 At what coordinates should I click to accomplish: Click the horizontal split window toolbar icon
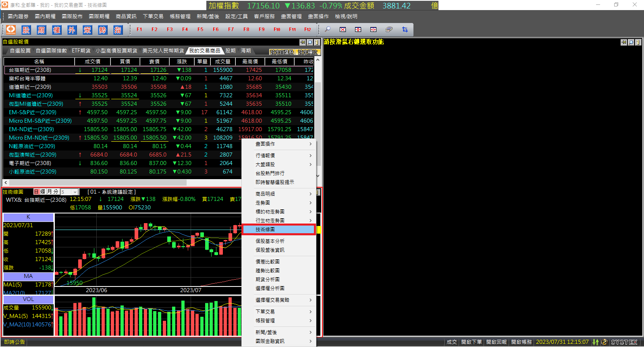click(x=358, y=29)
